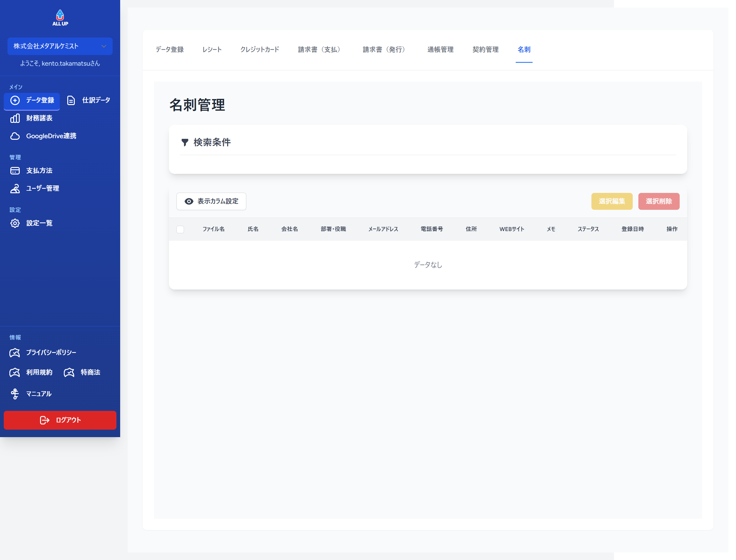
Task: Click the 特商法 badge icon
Action: [69, 372]
